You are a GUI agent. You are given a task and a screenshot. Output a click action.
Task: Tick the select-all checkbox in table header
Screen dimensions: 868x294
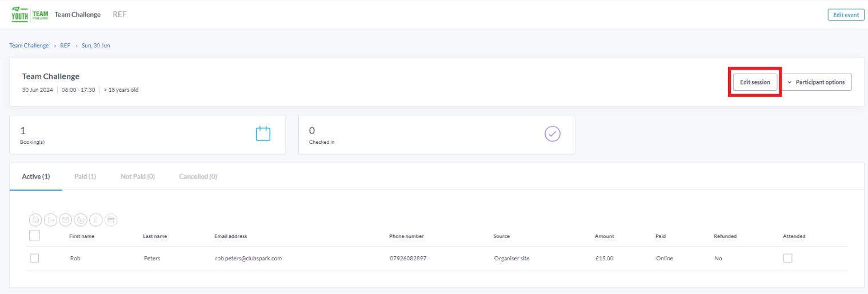(x=34, y=235)
